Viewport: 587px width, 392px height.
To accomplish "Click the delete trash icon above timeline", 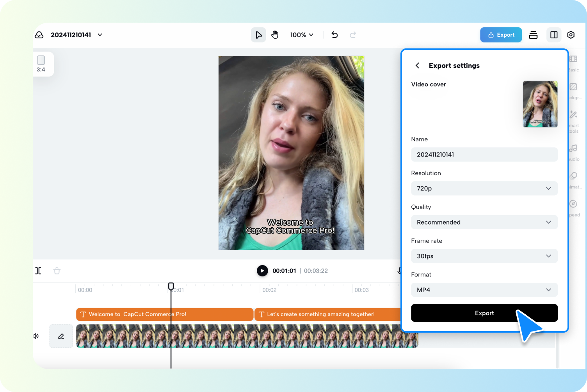I will click(x=57, y=271).
